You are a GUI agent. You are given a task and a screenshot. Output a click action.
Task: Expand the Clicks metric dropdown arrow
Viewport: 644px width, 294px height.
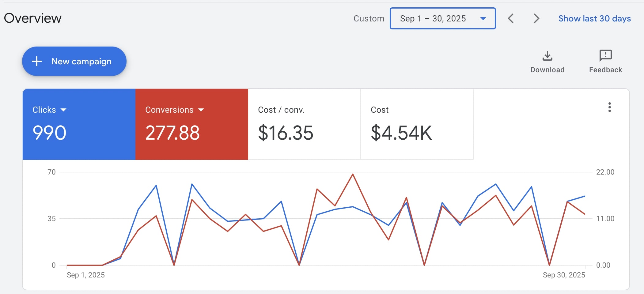pos(63,110)
